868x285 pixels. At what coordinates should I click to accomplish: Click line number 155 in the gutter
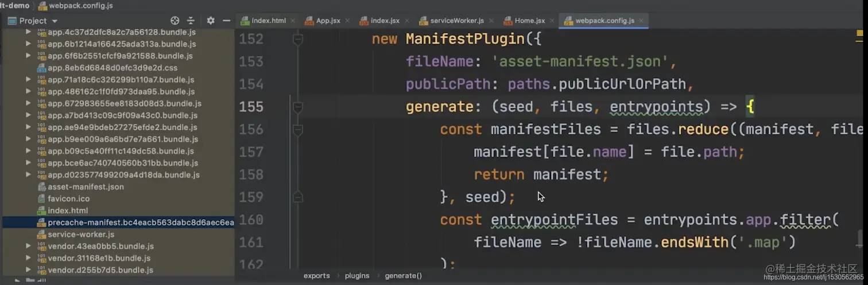coord(251,107)
